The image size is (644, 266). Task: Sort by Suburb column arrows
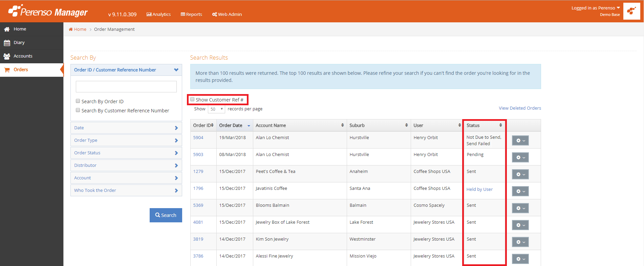(x=406, y=125)
